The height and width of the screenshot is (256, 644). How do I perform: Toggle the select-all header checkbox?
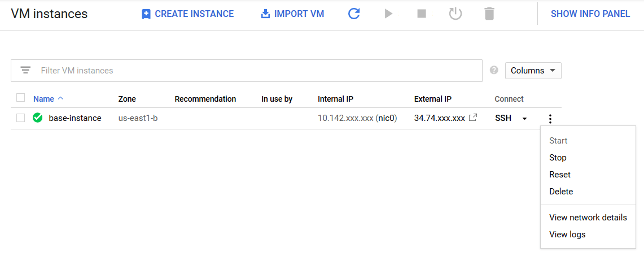[x=21, y=98]
